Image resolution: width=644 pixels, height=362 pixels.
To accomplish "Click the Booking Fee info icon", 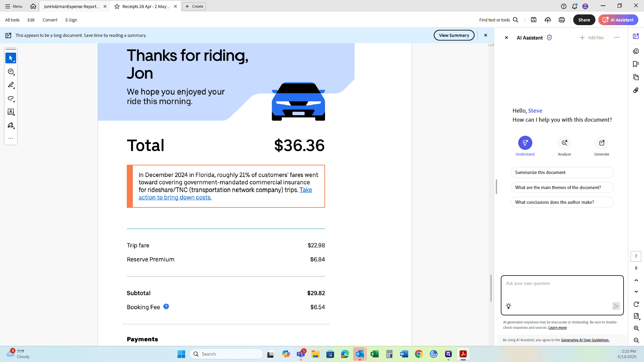I will point(166,306).
